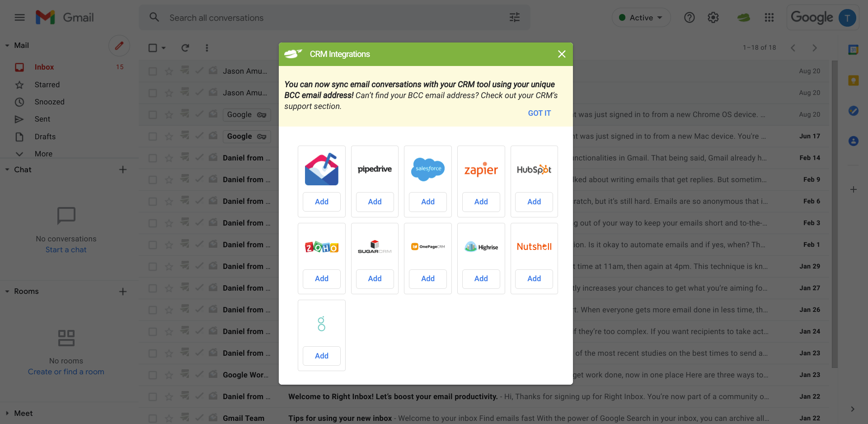The image size is (868, 424).
Task: Go to older messages page arrow
Action: click(815, 48)
